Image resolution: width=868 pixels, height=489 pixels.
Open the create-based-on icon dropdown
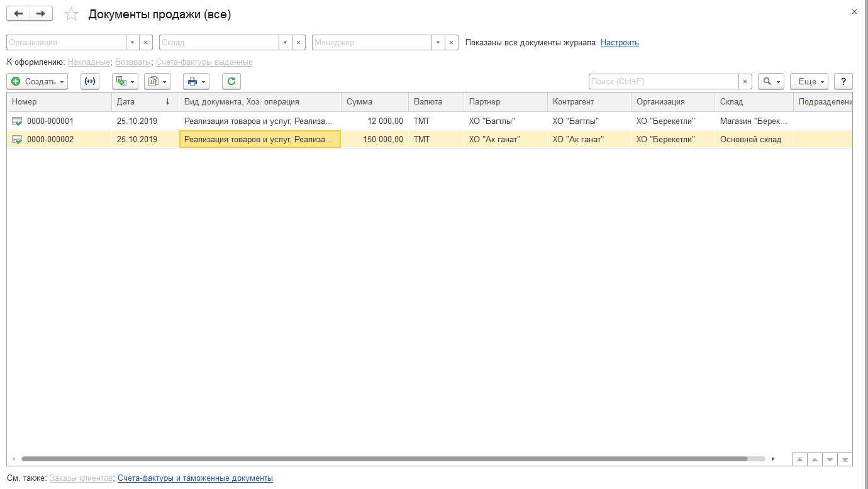[x=125, y=81]
